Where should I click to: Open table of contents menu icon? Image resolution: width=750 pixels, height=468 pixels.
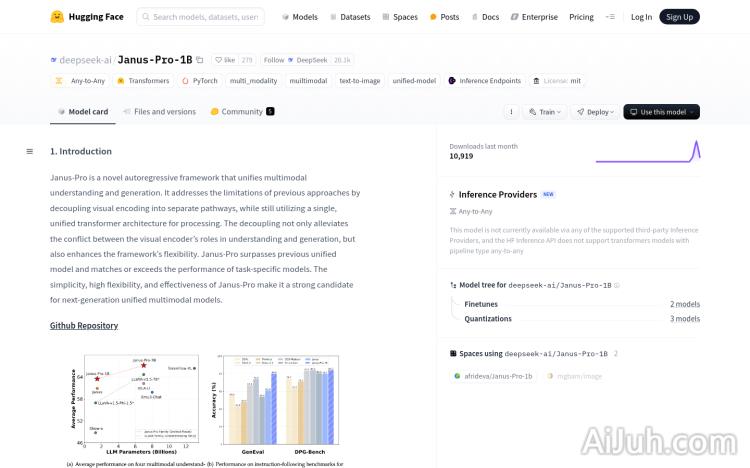click(30, 151)
